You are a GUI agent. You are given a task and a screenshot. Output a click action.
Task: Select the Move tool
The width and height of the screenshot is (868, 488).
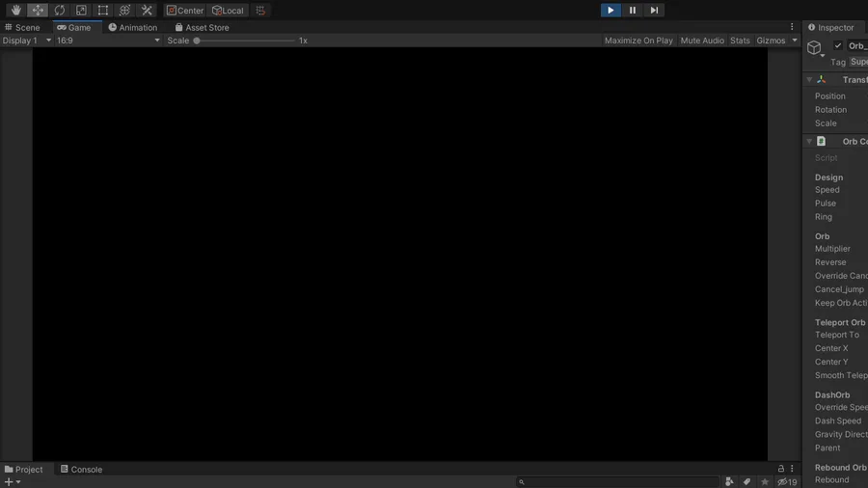[38, 10]
